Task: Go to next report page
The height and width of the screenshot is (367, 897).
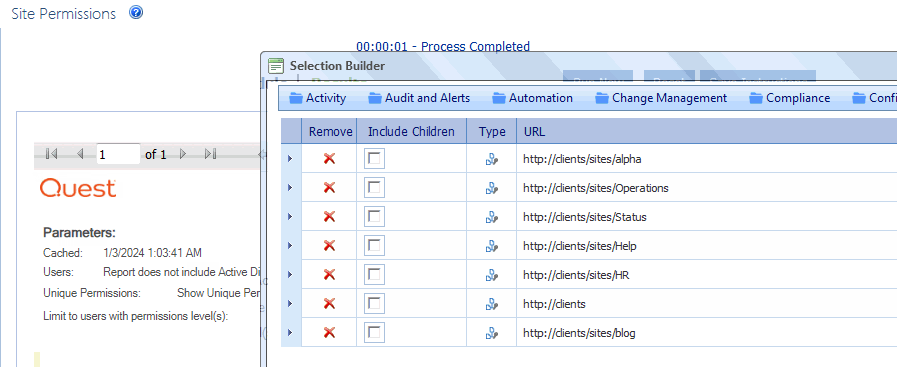Action: [183, 154]
